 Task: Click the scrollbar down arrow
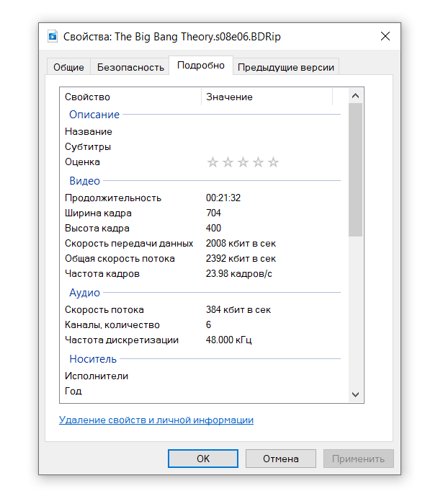point(355,394)
